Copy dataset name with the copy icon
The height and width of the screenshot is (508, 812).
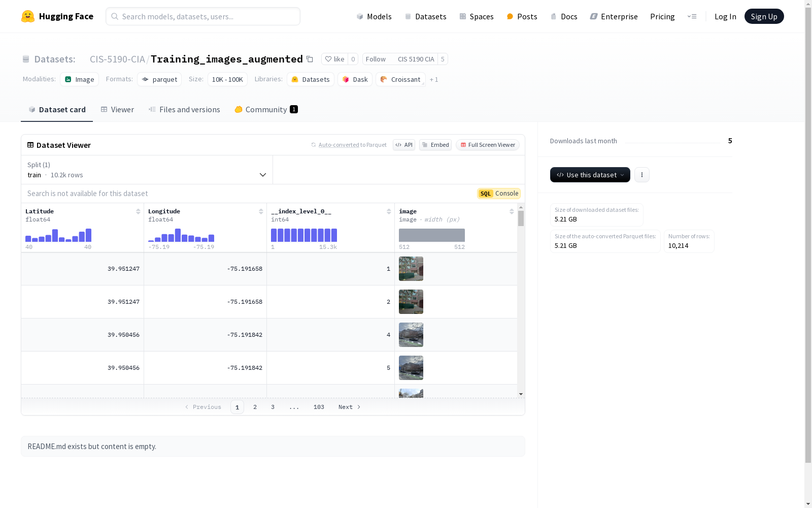310,59
